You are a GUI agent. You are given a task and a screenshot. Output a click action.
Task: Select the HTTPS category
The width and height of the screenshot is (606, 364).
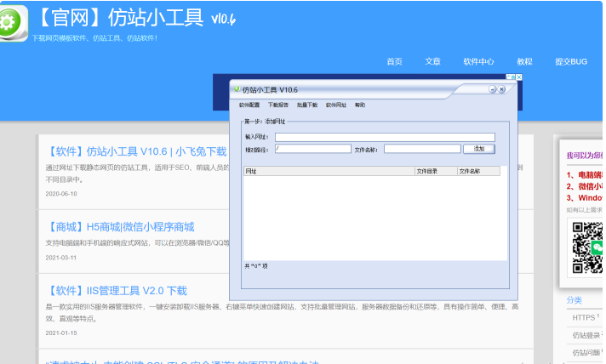[584, 318]
